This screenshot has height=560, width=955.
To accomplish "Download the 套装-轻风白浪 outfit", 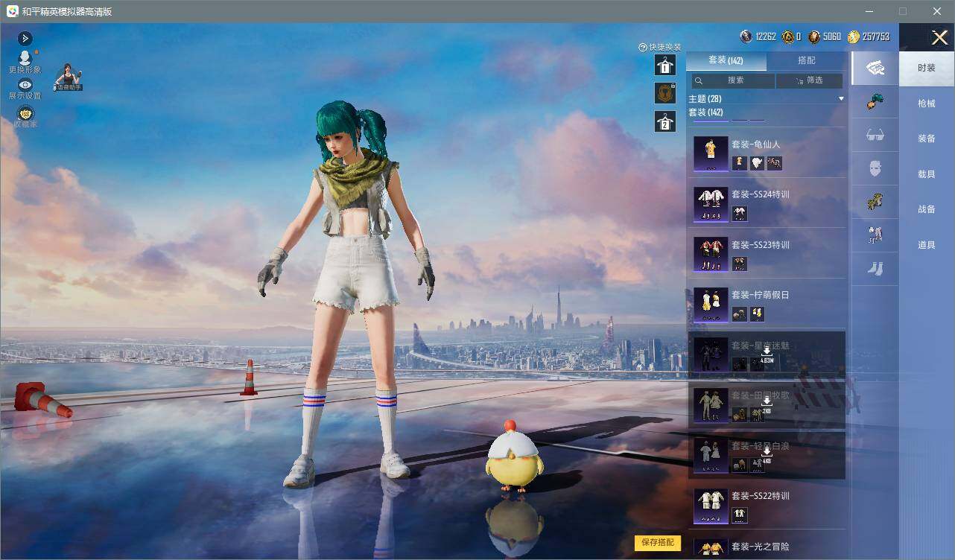I will point(766,455).
